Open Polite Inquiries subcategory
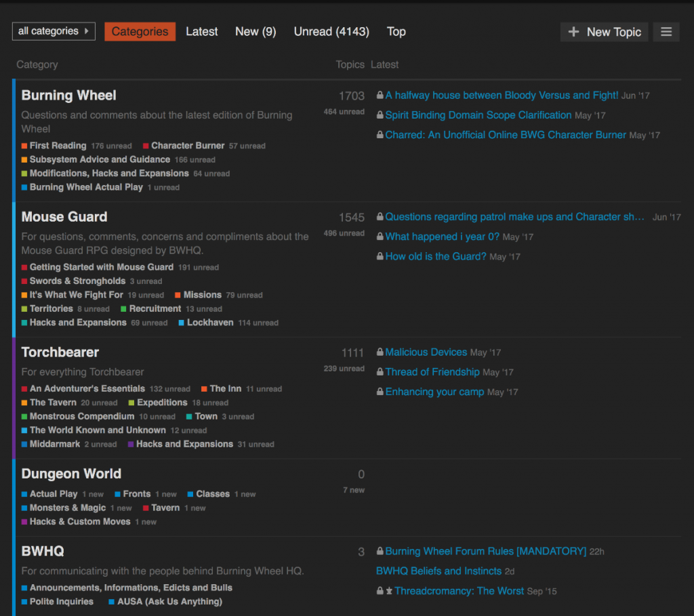Screen dimensions: 694x616 pos(62,601)
